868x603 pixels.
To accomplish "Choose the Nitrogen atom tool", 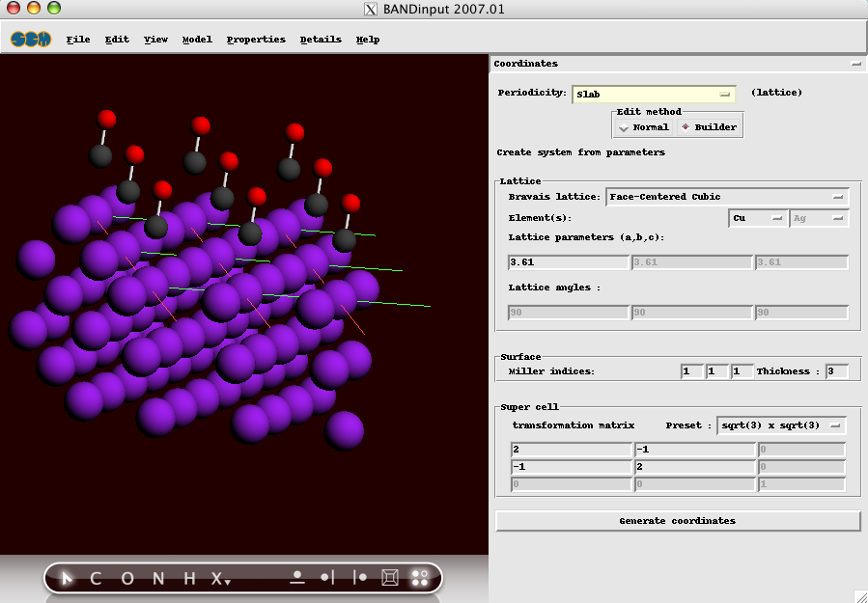I will click(x=158, y=578).
